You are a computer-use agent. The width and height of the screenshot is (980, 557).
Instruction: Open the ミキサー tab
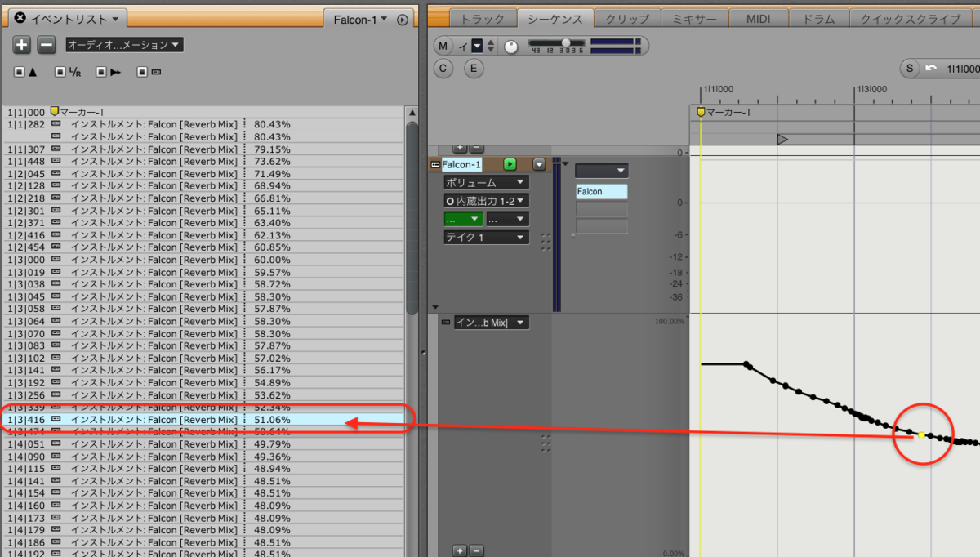[x=694, y=19]
